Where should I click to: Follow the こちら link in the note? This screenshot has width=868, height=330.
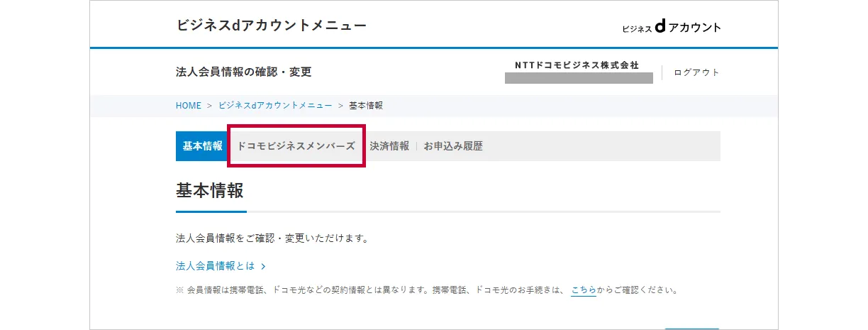click(583, 290)
